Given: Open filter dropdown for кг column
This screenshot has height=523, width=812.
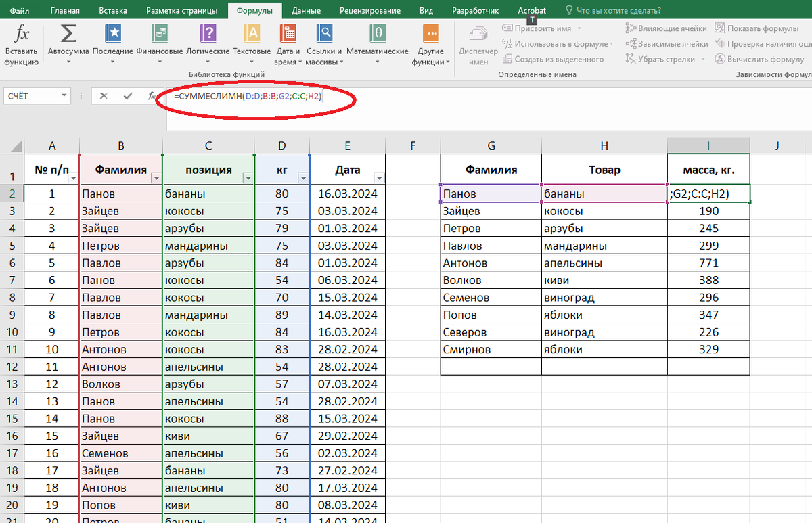Looking at the screenshot, I should point(302,178).
